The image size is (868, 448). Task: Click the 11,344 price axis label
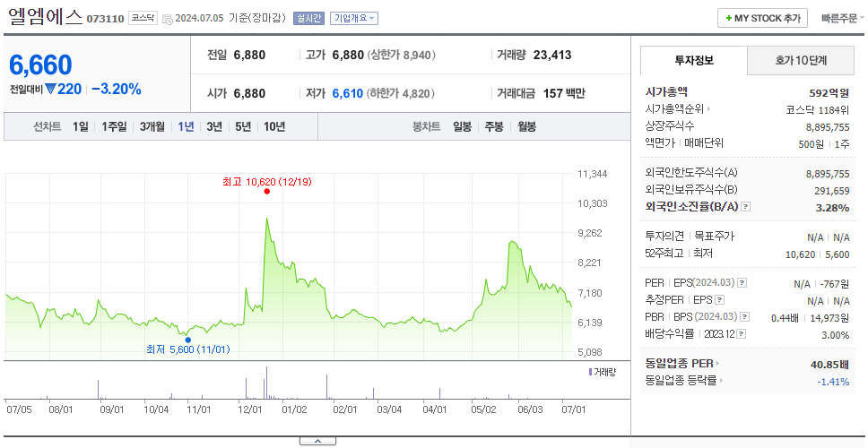[x=592, y=174]
